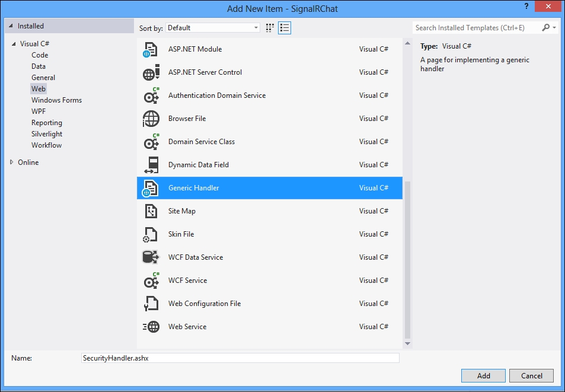Select the ASP.NET Module template icon
Image resolution: width=565 pixels, height=392 pixels.
(151, 50)
